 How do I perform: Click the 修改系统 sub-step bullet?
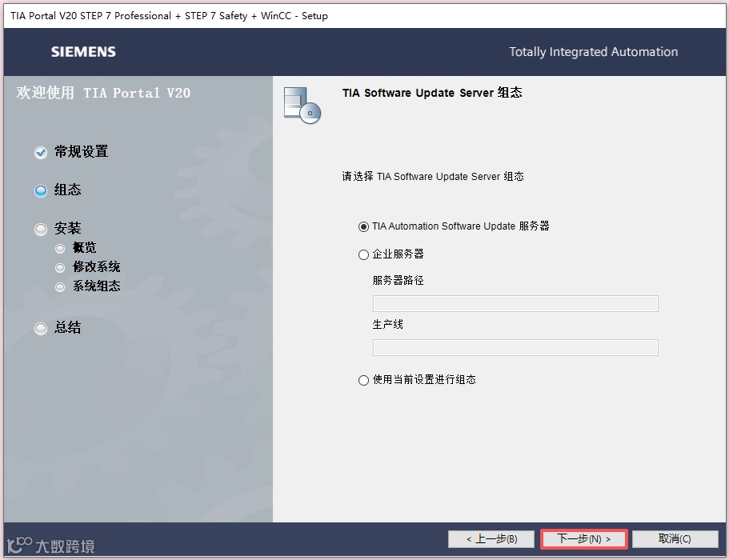click(x=60, y=268)
